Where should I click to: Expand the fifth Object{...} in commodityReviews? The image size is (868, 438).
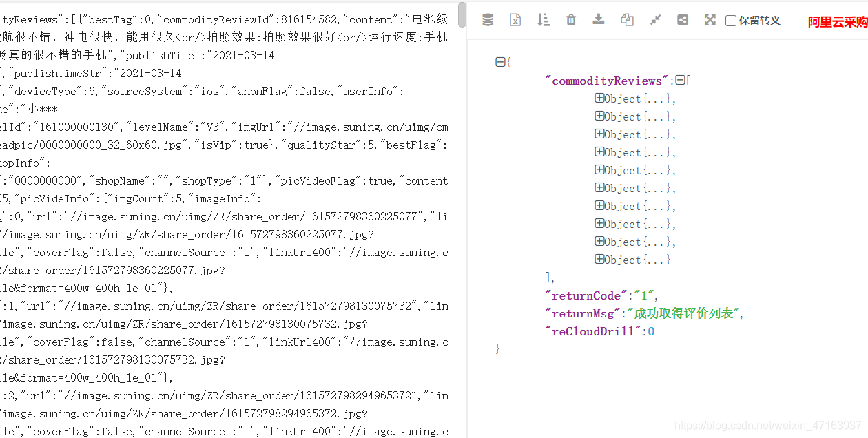coord(599,170)
